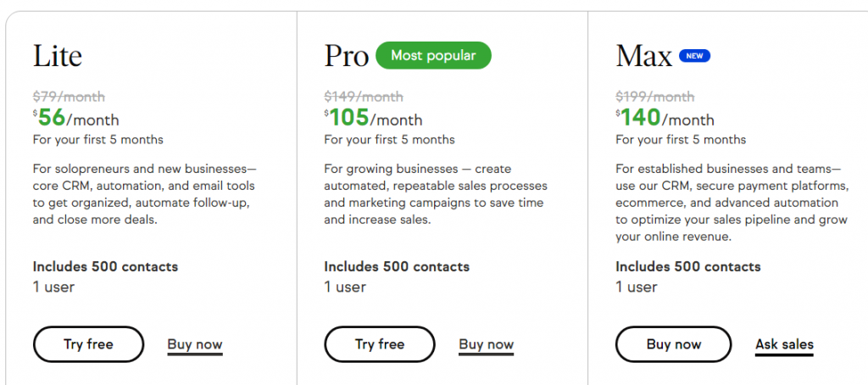Viewport: 868px width, 385px height.
Task: Select the Lite plan heading
Action: click(58, 56)
